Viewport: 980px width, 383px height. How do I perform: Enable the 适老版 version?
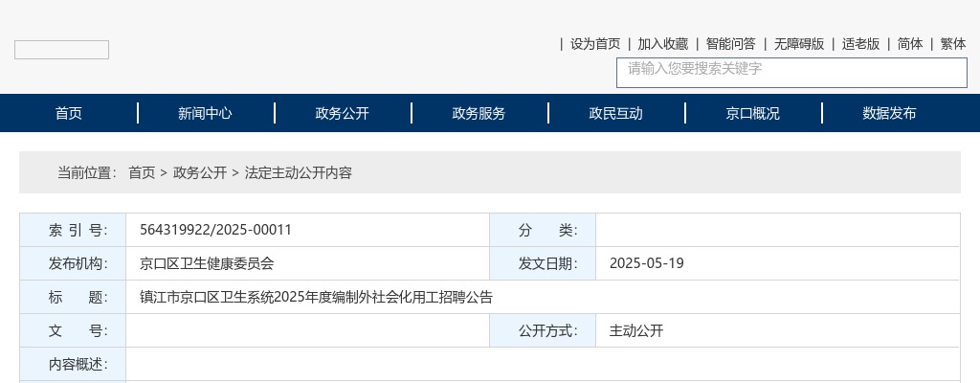pos(860,44)
